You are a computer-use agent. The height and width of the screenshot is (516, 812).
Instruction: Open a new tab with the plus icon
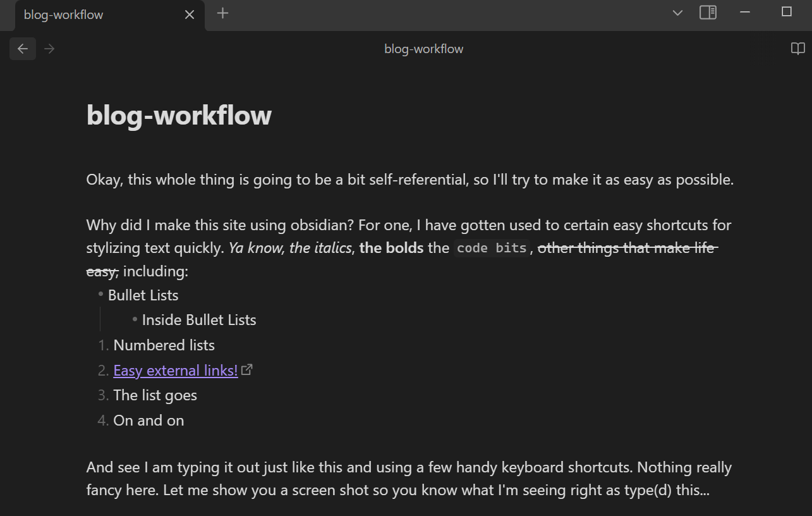[x=222, y=13]
